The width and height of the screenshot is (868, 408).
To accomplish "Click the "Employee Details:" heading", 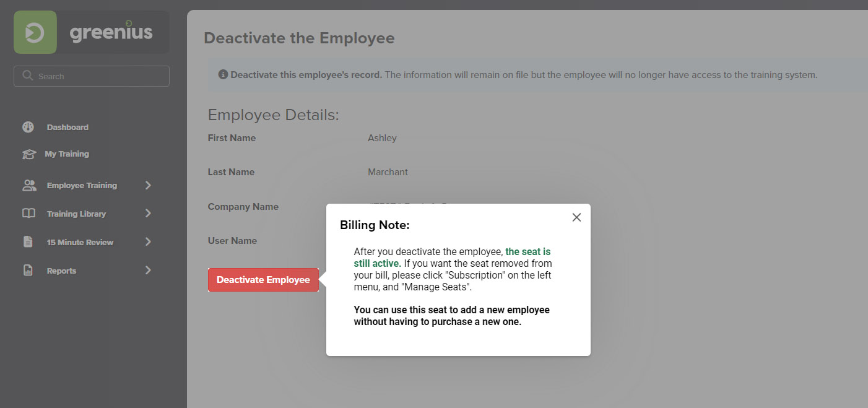I will (x=274, y=115).
